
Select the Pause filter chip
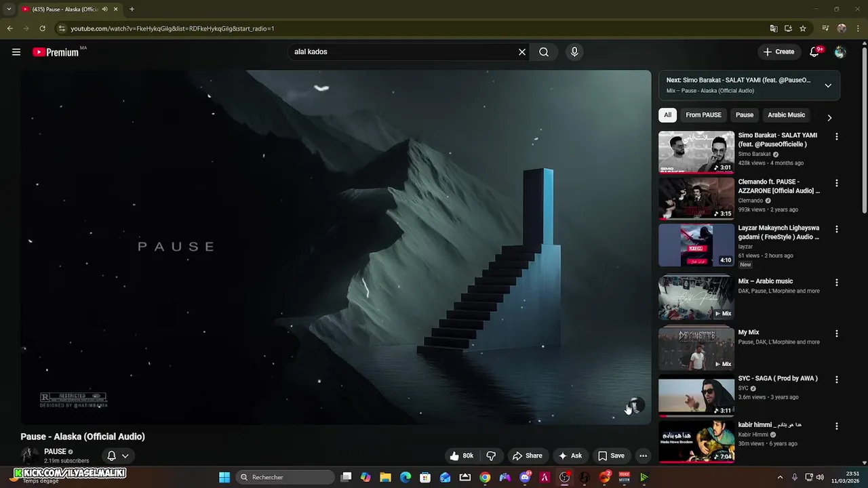(x=745, y=115)
